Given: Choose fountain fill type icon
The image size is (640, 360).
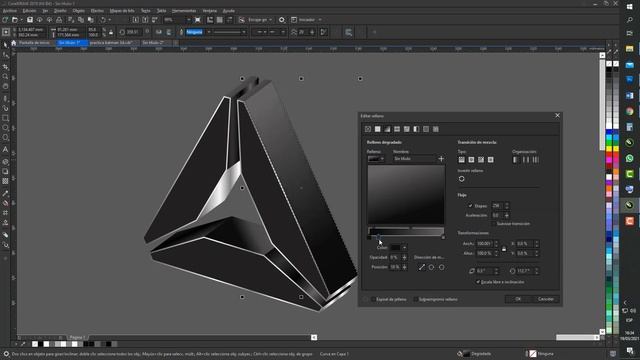Looking at the screenshot, I should [387, 129].
